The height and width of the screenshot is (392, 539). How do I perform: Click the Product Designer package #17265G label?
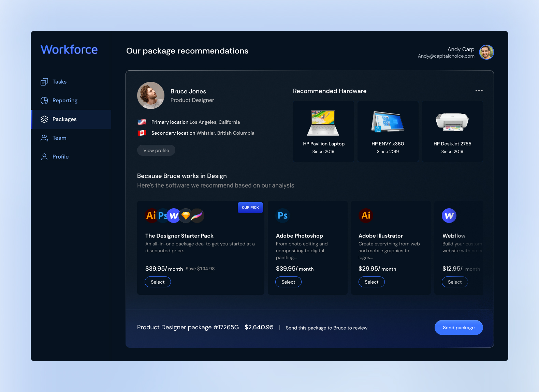(x=188, y=328)
